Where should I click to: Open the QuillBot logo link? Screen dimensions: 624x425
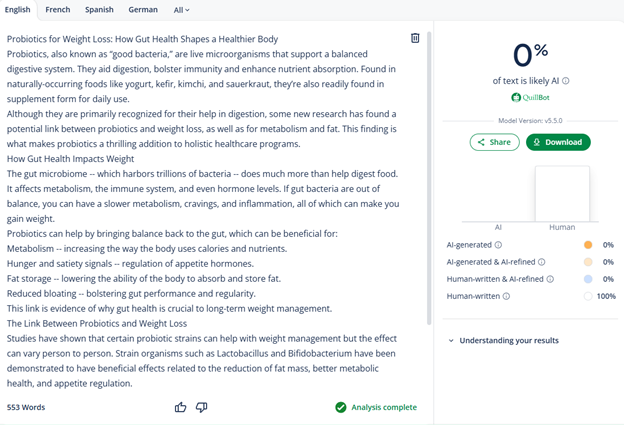[x=530, y=97]
